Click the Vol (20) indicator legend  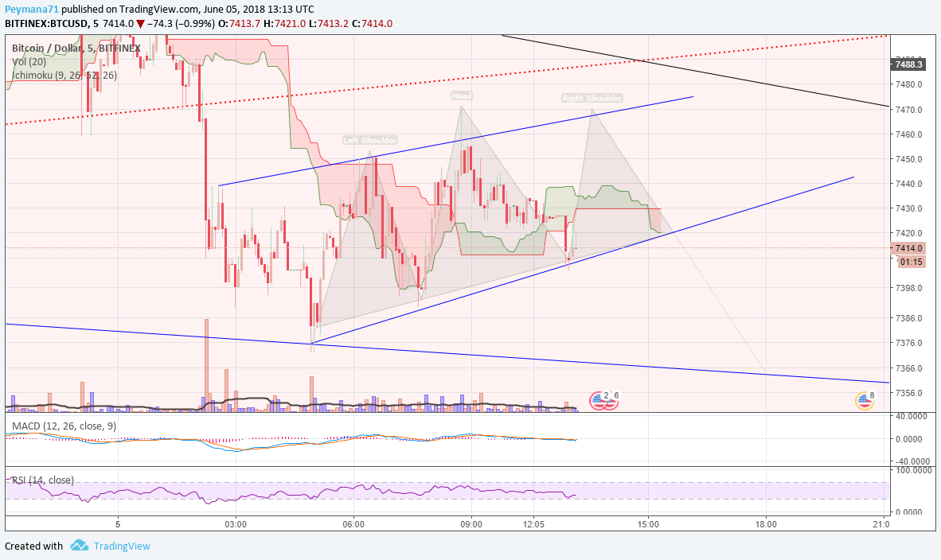[29, 62]
